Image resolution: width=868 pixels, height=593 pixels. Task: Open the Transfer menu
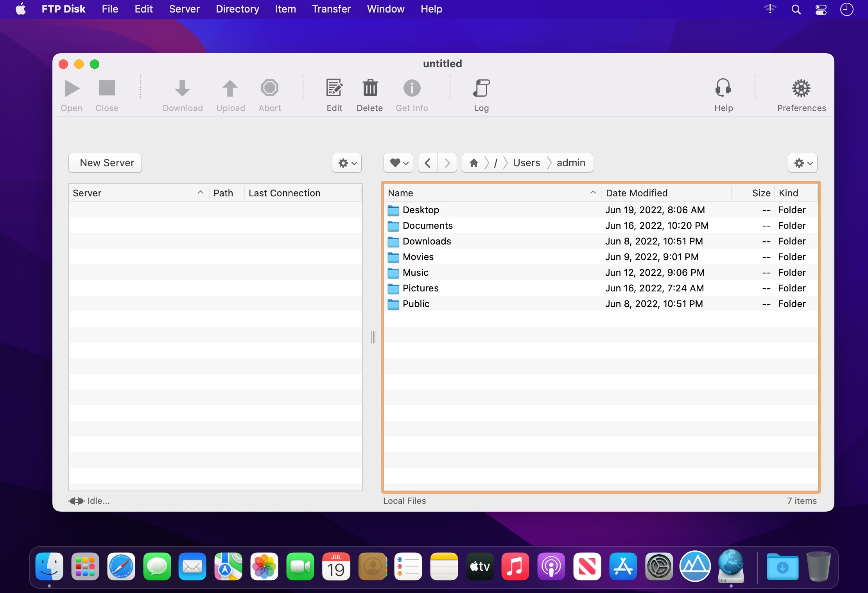click(x=331, y=9)
